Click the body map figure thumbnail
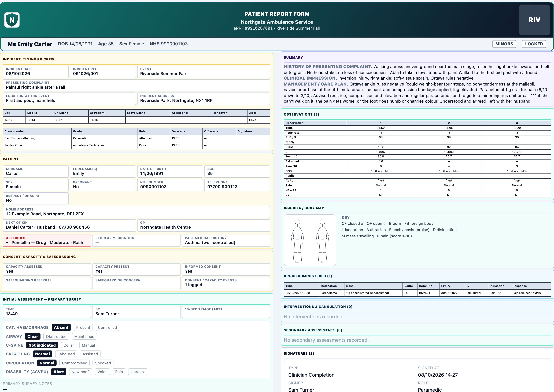554x392 pixels. (310, 240)
